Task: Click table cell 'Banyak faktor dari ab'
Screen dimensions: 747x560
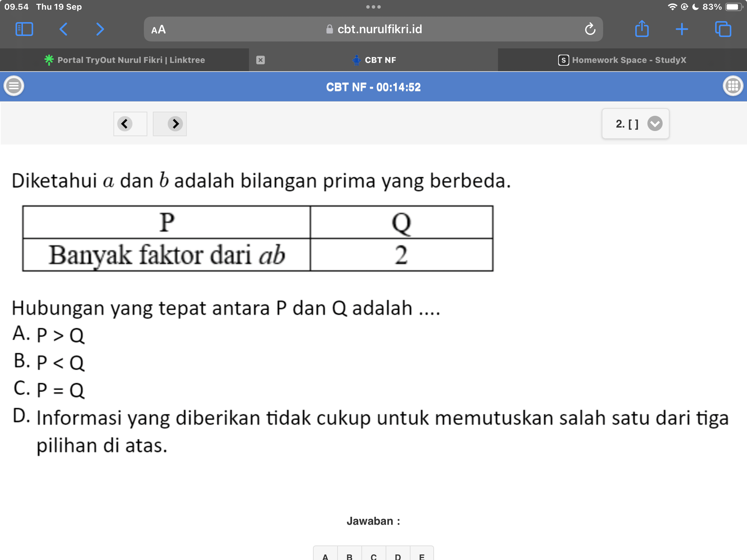Action: point(166,255)
